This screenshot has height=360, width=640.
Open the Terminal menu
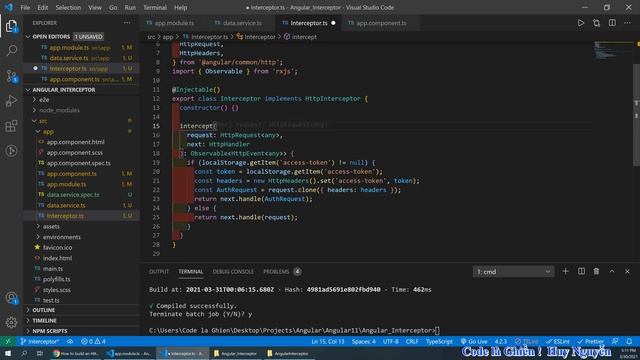pyautogui.click(x=155, y=7)
